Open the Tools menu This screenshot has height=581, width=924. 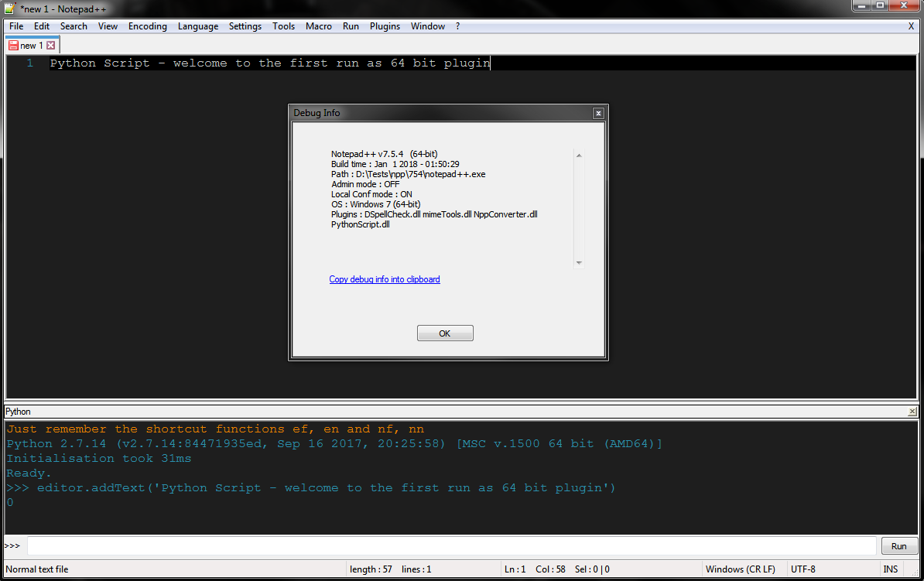coord(283,26)
